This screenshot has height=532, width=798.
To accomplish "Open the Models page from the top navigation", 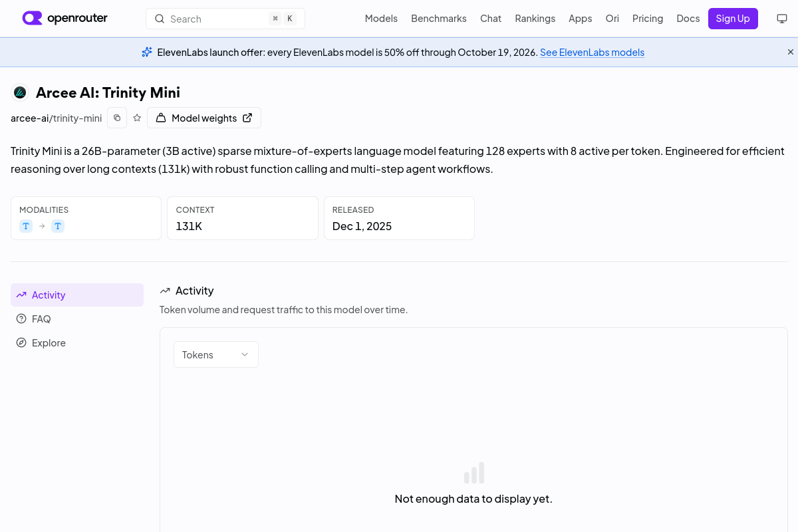I will click(x=381, y=19).
